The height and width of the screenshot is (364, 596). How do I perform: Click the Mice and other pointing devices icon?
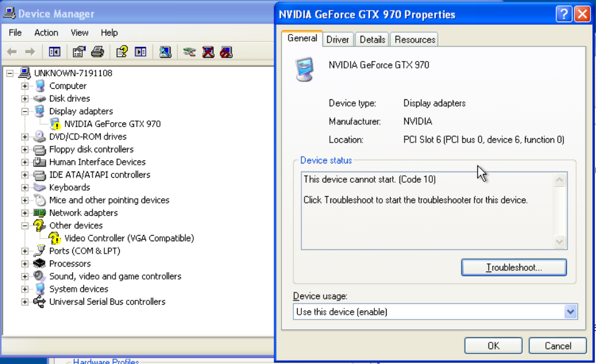pos(40,200)
